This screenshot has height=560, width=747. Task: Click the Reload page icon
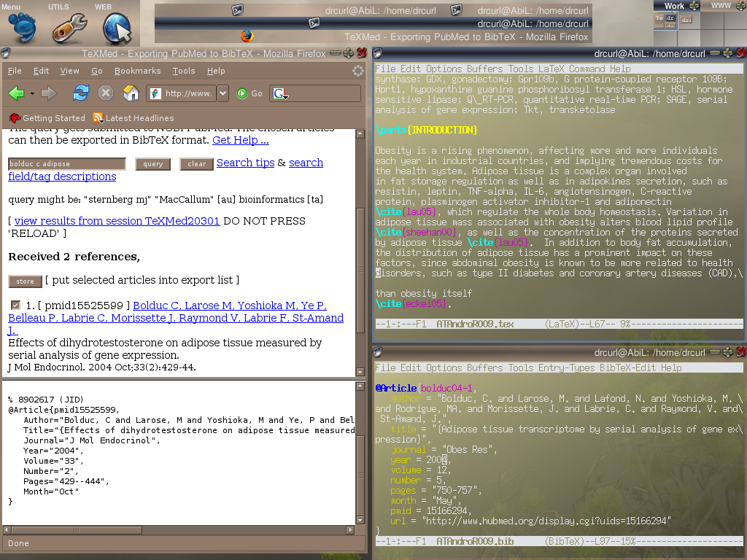coord(80,93)
